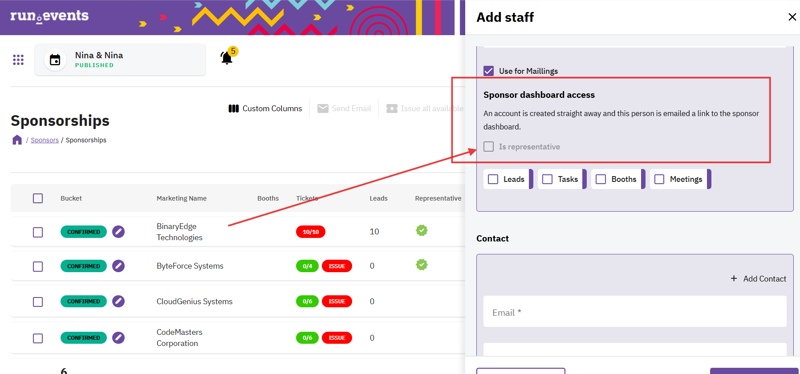Edit bucket for CodeMasters Corporation row
The width and height of the screenshot is (800, 374).
click(118, 338)
